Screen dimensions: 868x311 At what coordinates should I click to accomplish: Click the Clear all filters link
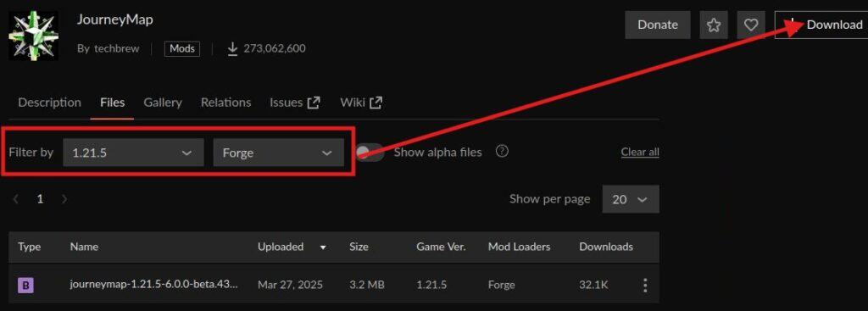click(x=640, y=153)
